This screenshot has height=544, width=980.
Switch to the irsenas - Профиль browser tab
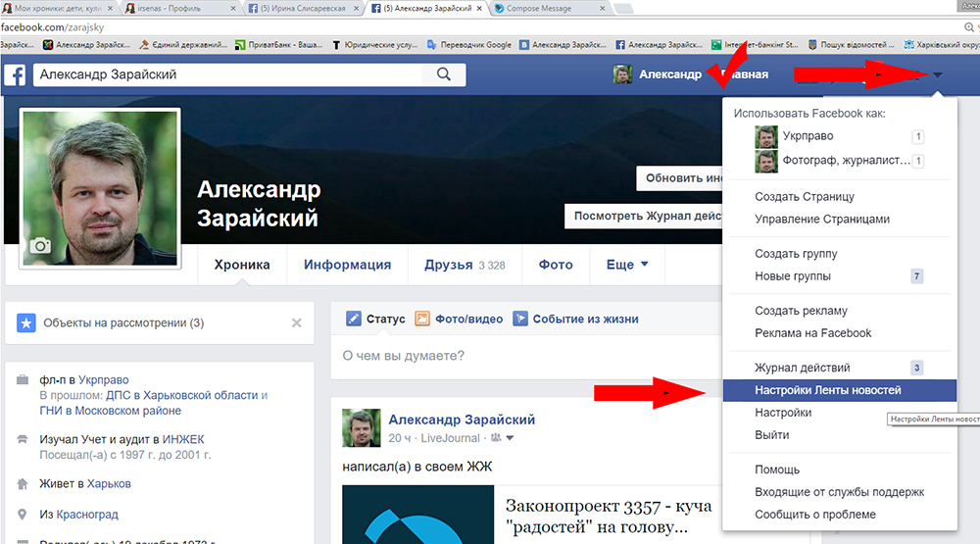(178, 8)
